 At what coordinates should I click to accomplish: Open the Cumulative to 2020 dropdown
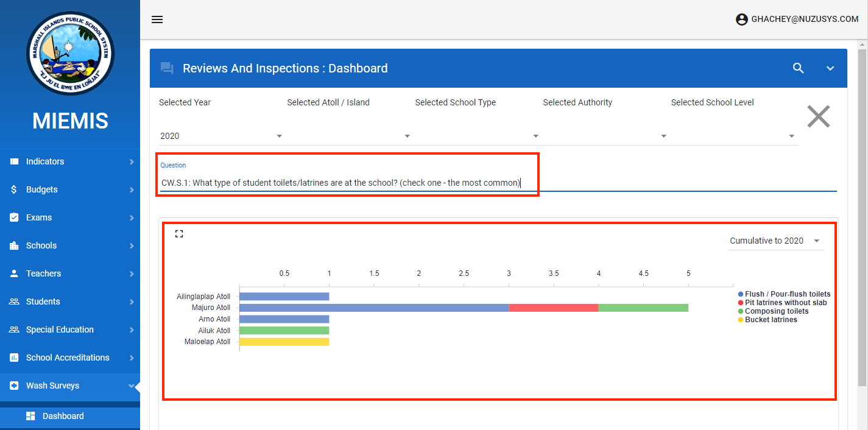click(775, 241)
